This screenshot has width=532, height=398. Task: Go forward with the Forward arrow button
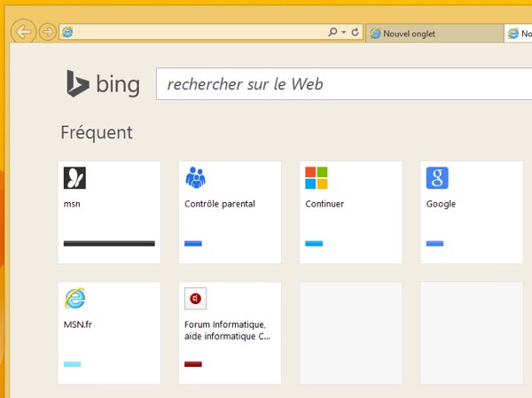(x=48, y=32)
